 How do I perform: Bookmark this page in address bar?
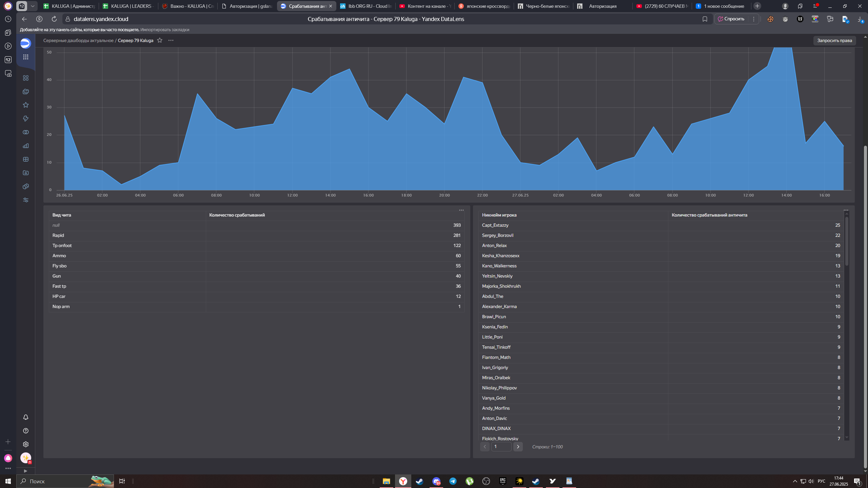coord(705,19)
